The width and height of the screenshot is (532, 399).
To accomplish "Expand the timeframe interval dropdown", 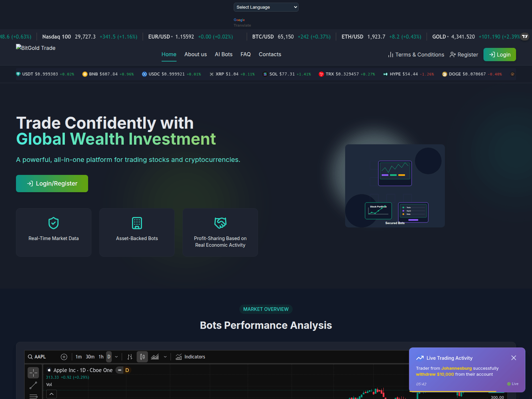I will coord(116,357).
